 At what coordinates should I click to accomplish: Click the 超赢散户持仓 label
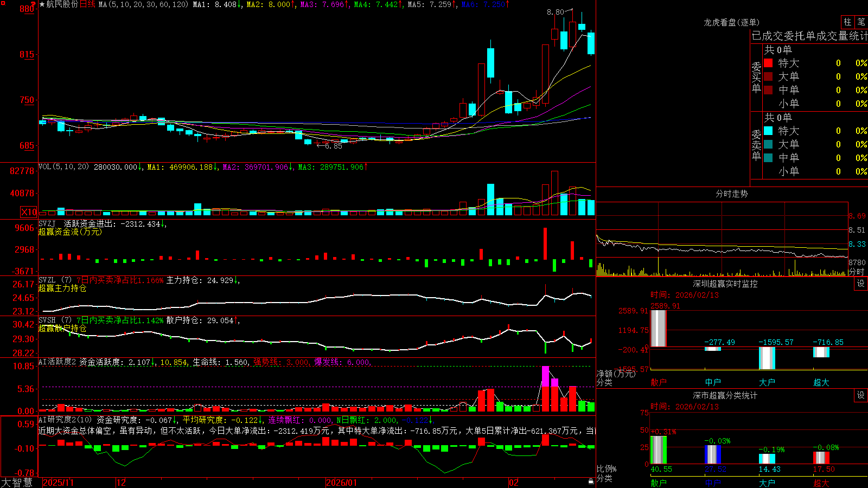pos(62,328)
